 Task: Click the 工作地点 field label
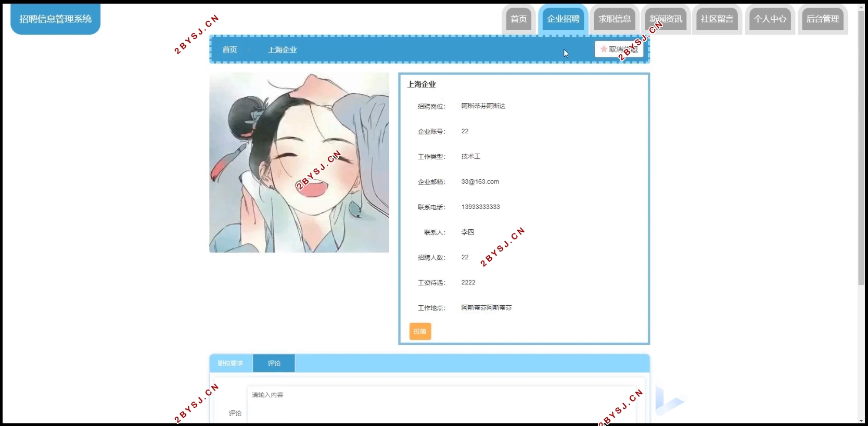point(431,308)
